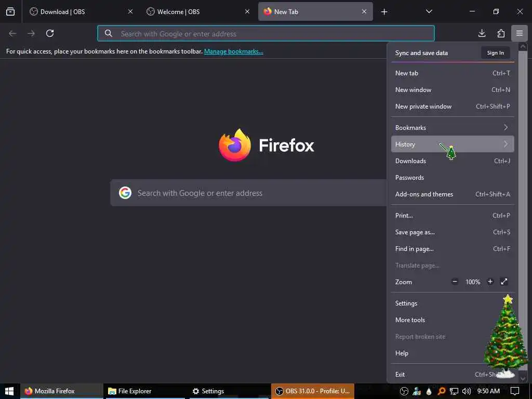Viewport: 532px width, 399px height.
Task: Decrease zoom with minus button
Action: (455, 282)
